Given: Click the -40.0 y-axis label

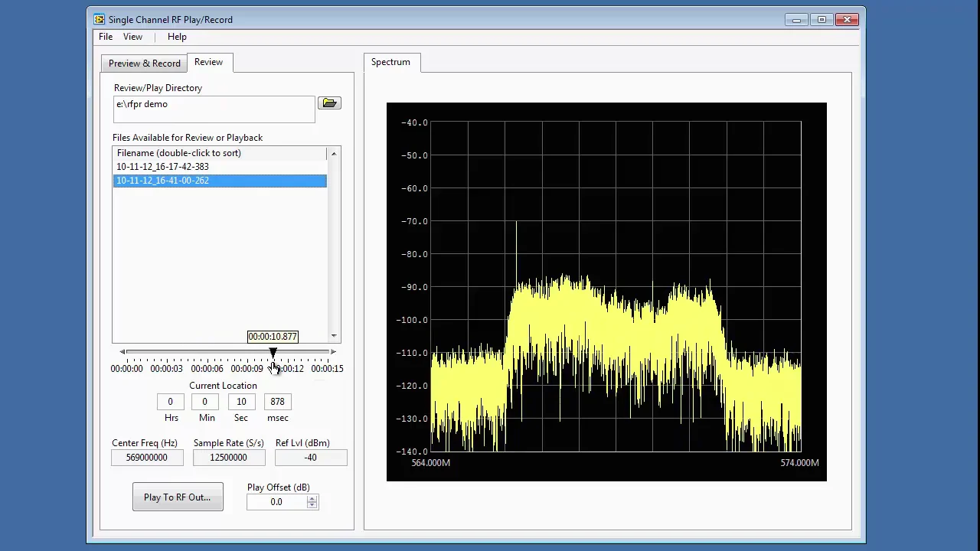Looking at the screenshot, I should [x=414, y=122].
